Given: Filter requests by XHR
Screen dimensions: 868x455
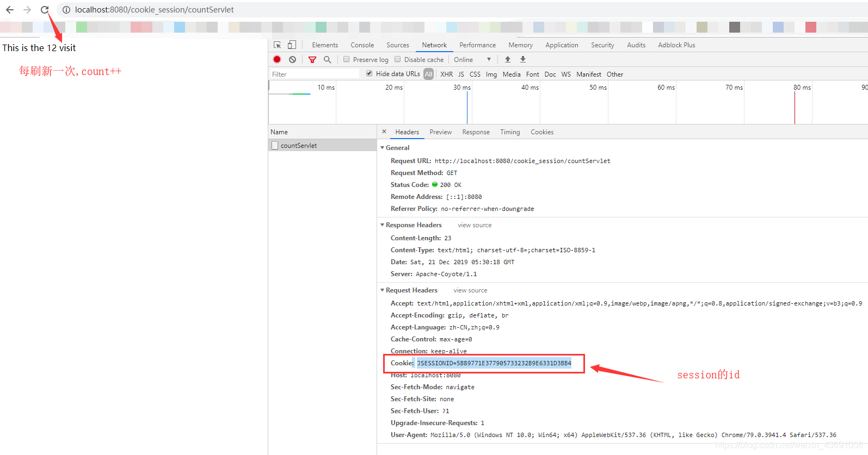Looking at the screenshot, I should click(447, 74).
